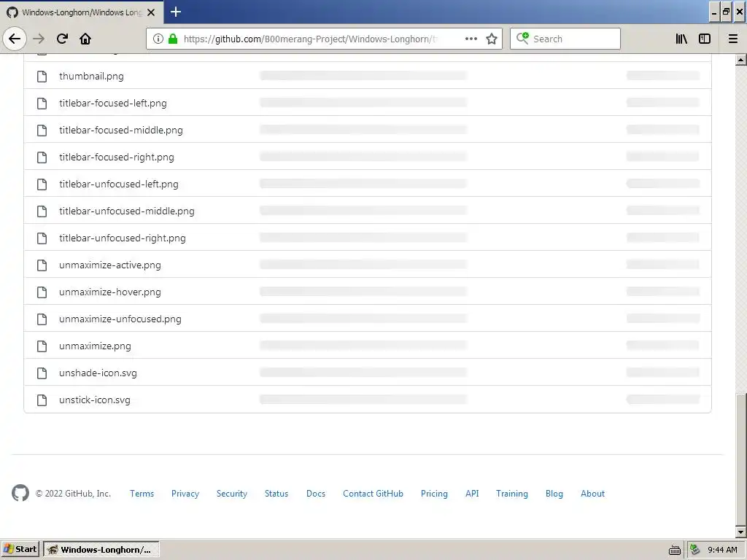747x560 pixels.
Task: Click file icon beside thumbnail.png
Action: [x=42, y=76]
